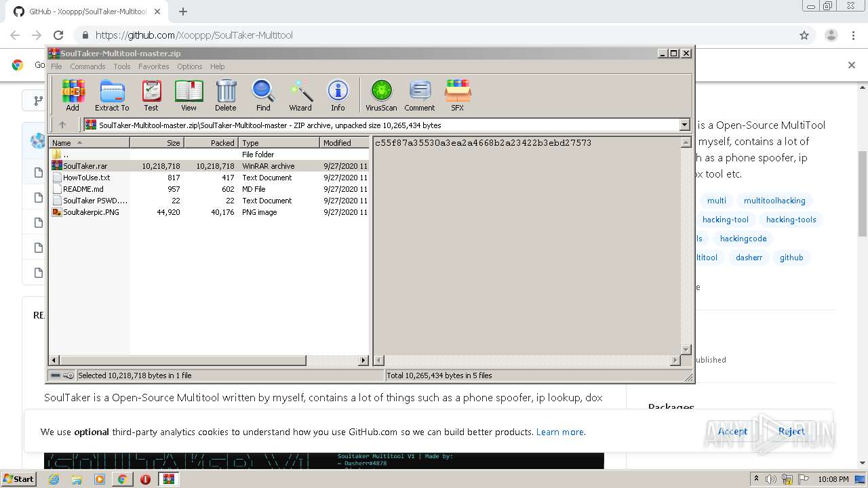
Task: Click the Opera taskbar icon
Action: pos(145,479)
